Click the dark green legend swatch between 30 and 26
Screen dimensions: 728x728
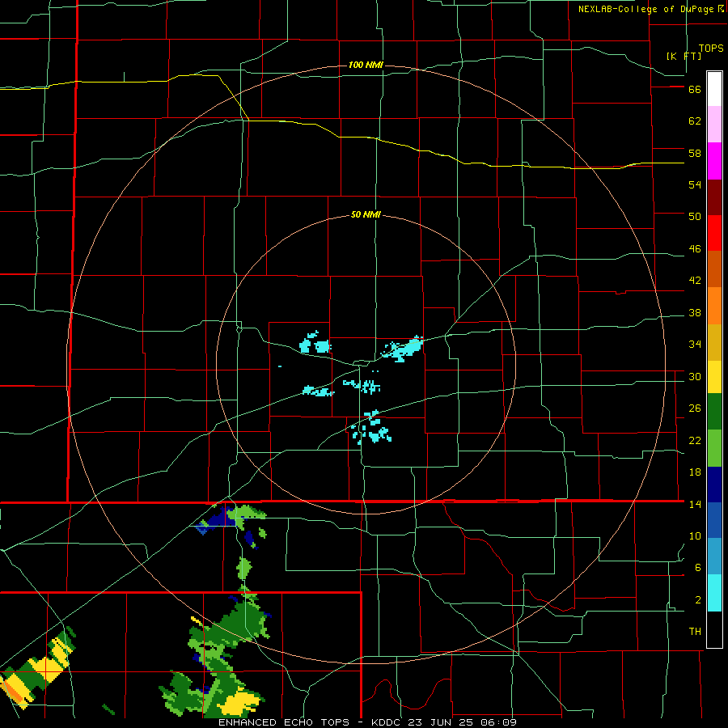point(714,412)
